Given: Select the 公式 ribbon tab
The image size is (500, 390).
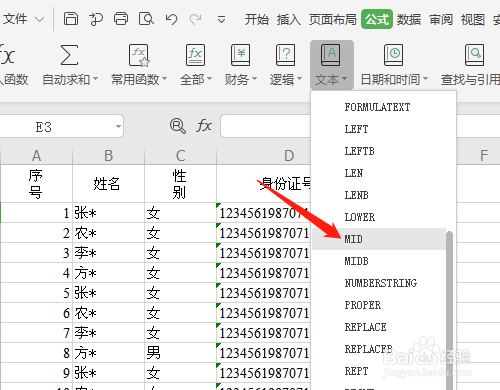Looking at the screenshot, I should pyautogui.click(x=377, y=19).
